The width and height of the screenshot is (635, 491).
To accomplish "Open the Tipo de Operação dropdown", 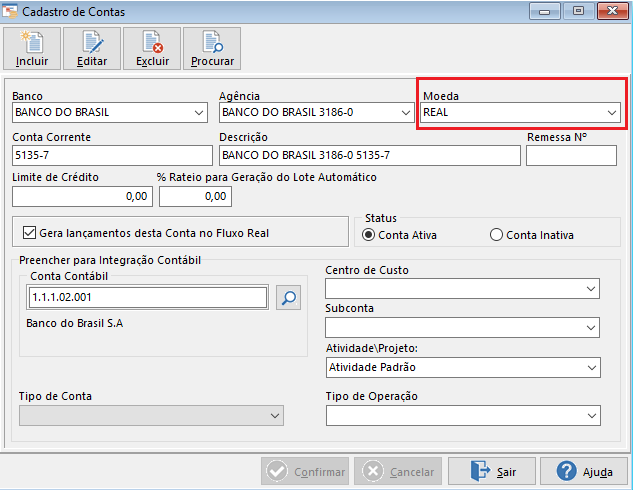I will 463,415.
